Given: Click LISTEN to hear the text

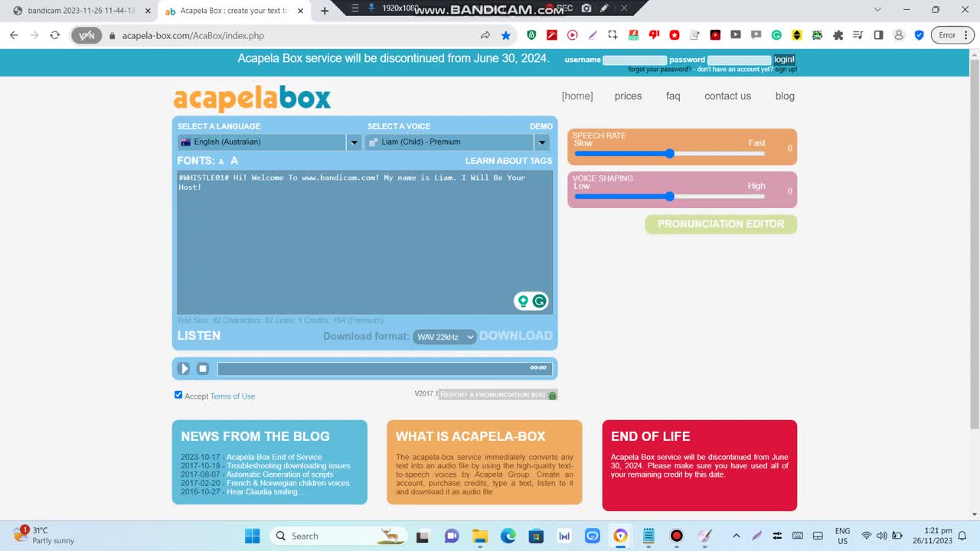Looking at the screenshot, I should click(199, 335).
